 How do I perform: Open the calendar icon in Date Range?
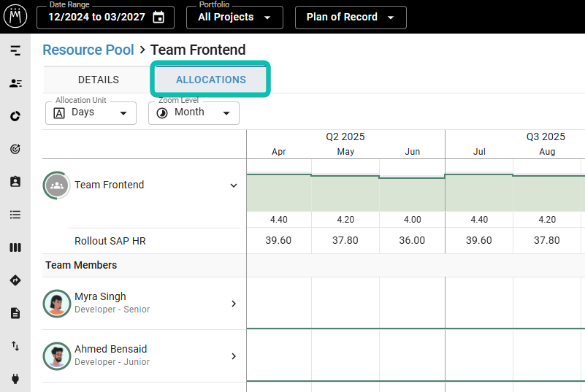pyautogui.click(x=158, y=18)
